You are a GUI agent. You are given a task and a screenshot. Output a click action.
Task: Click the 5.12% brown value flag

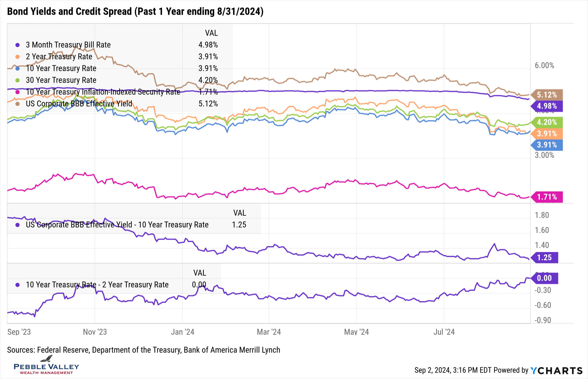[x=547, y=95]
